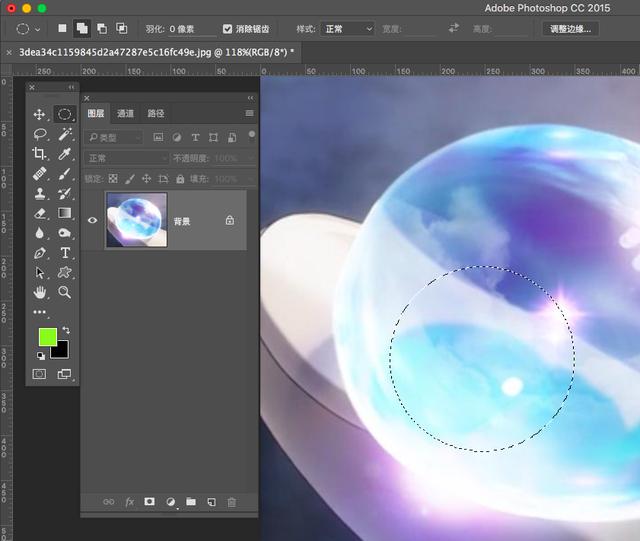Select the Eraser tool
This screenshot has height=541, width=640.
point(40,213)
